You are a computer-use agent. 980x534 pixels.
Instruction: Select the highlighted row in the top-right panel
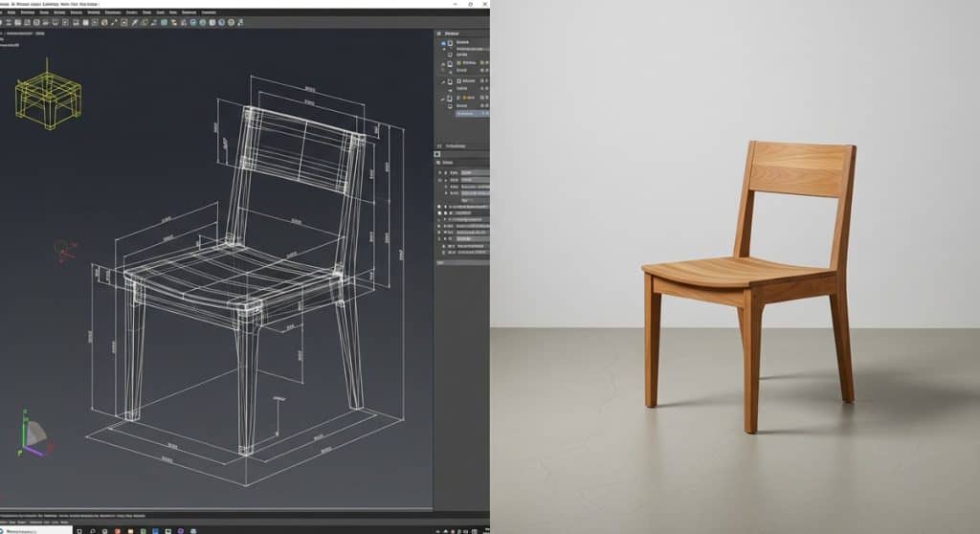coord(473,114)
